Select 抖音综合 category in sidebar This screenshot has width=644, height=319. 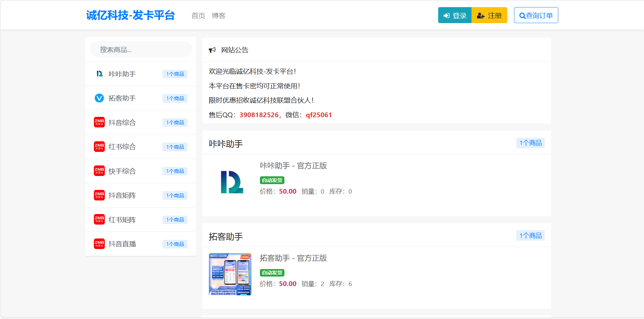tap(141, 122)
